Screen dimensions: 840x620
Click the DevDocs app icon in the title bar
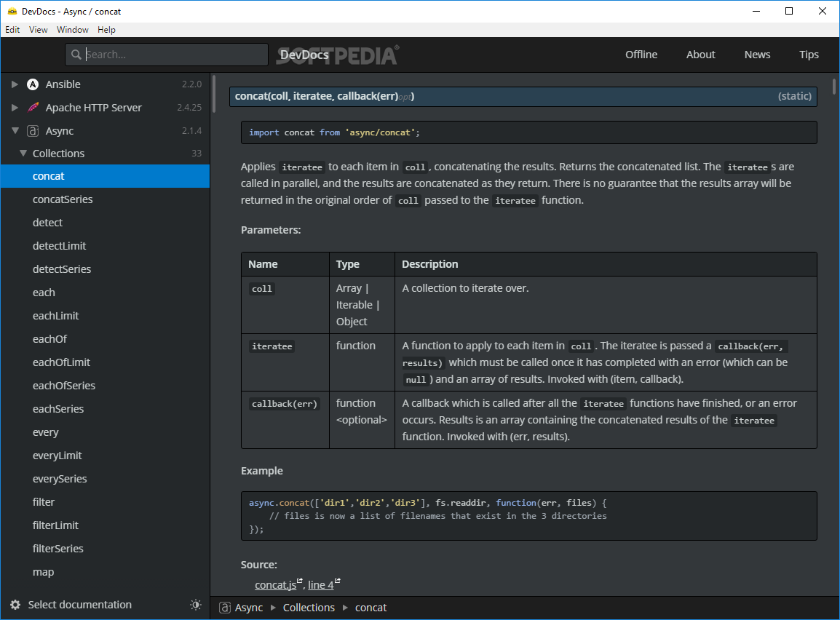(x=12, y=11)
